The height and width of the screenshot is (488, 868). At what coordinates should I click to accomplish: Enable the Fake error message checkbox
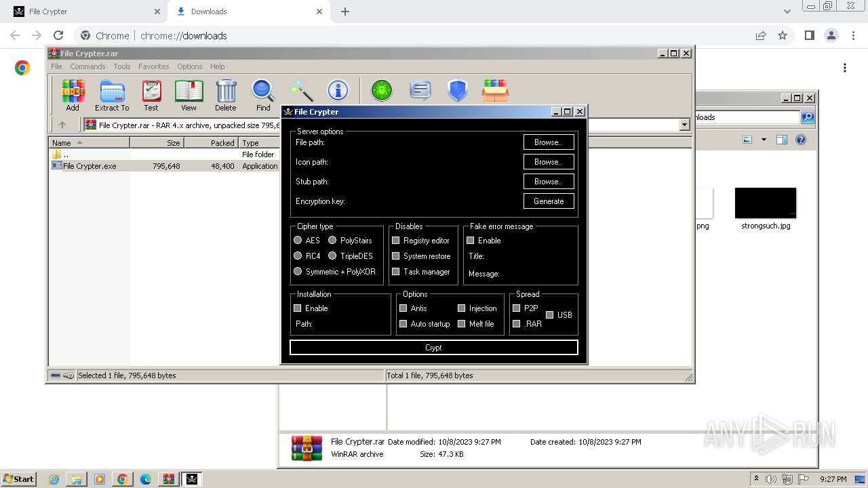[x=471, y=240]
